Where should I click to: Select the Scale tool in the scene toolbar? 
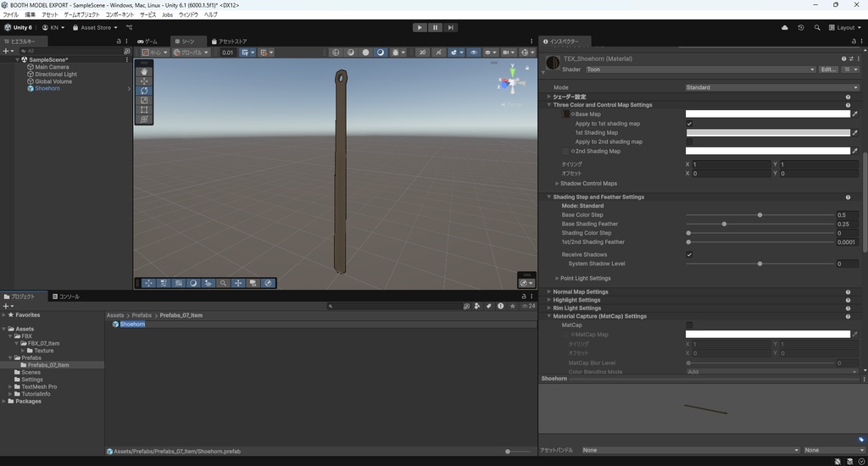point(144,100)
